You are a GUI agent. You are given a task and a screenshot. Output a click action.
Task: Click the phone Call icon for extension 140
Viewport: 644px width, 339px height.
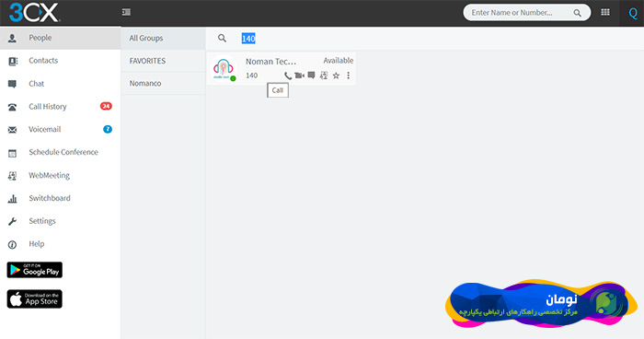288,76
